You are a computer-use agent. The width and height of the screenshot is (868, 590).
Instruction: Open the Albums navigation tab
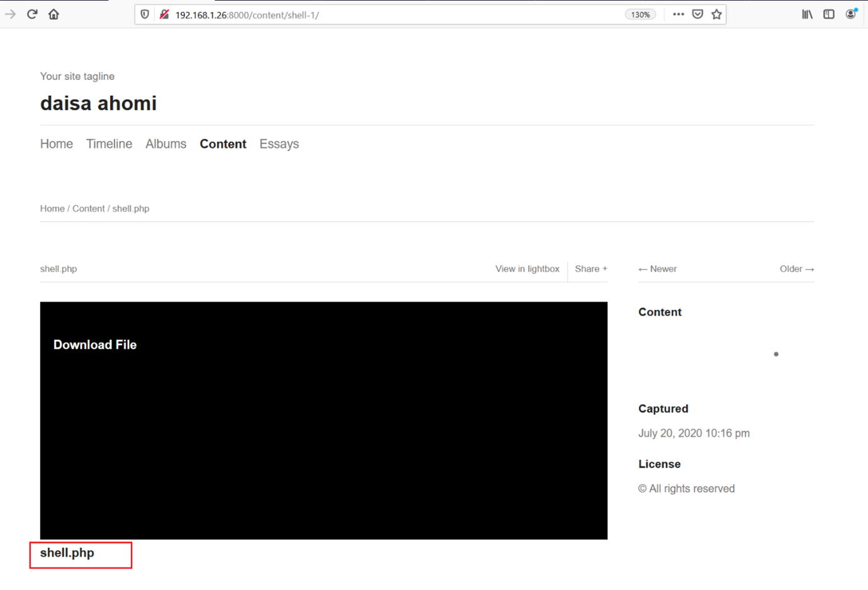(166, 144)
